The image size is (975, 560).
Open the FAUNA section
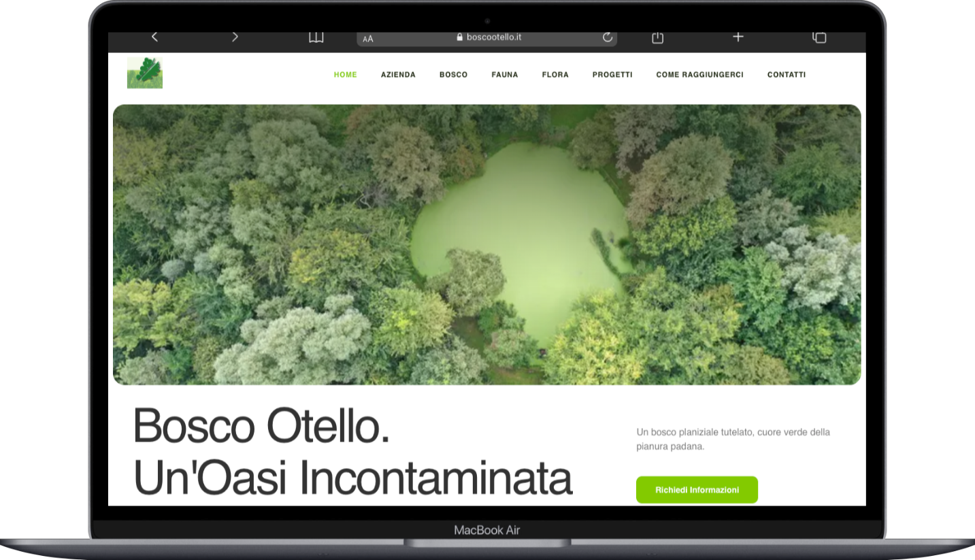click(x=505, y=75)
